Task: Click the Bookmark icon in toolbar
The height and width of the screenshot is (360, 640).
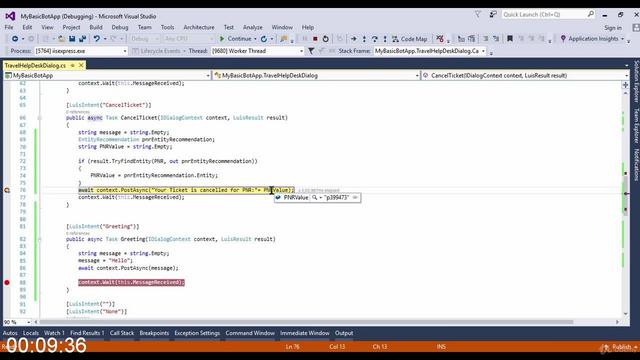Action: point(510,39)
